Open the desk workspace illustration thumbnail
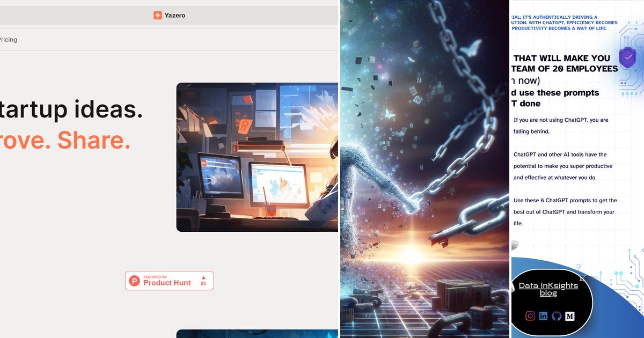Screen dimensions: 644x338 pyautogui.click(x=257, y=157)
